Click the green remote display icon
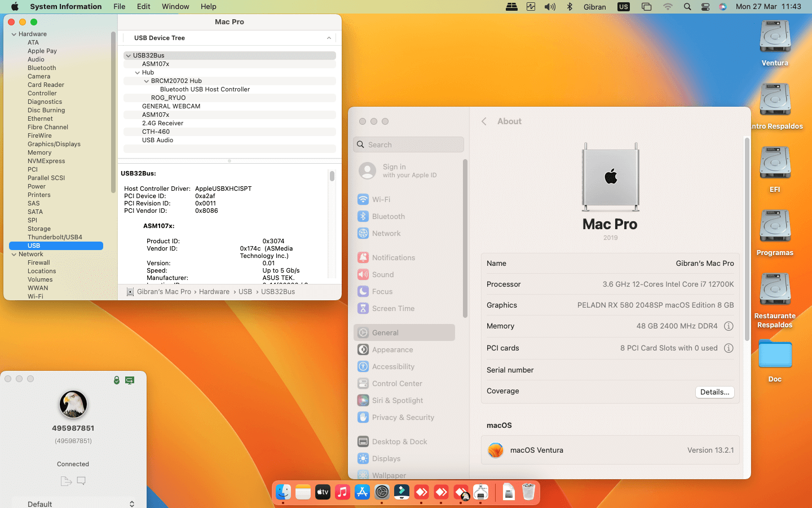This screenshot has width=812, height=508. tap(130, 380)
